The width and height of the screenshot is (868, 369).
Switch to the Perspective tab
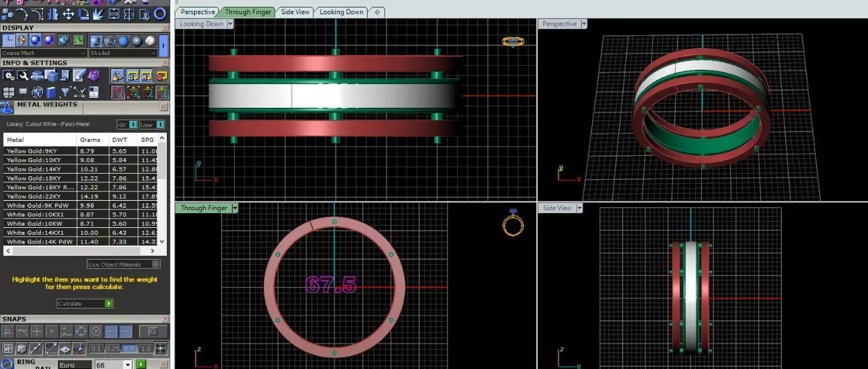click(197, 12)
